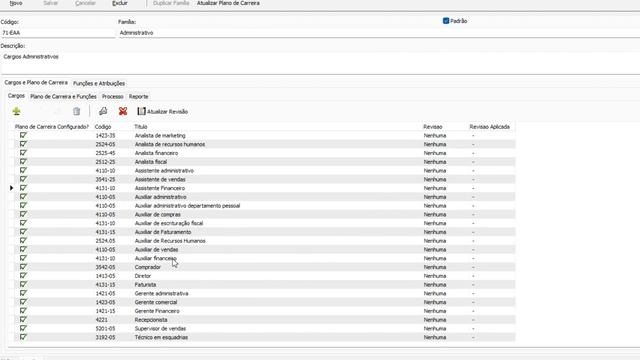640x360 pixels.
Task: Click the print icon in cargos toolbar
Action: [103, 111]
